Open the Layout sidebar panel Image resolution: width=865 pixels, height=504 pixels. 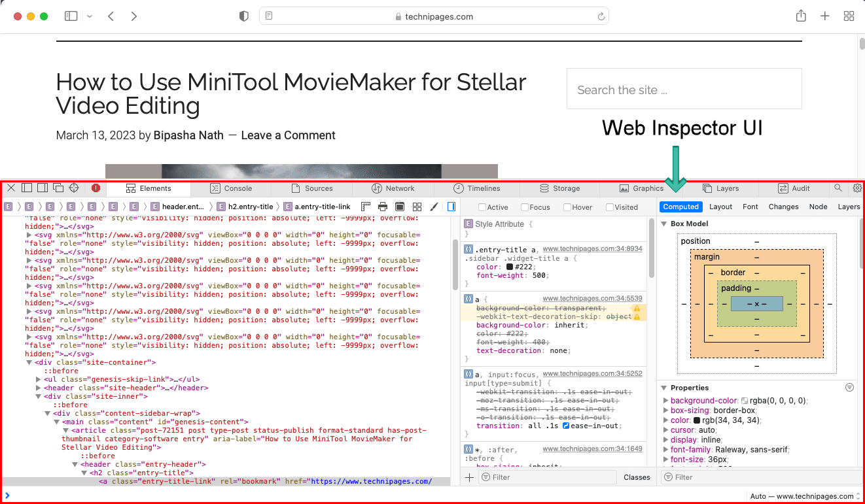click(x=720, y=207)
